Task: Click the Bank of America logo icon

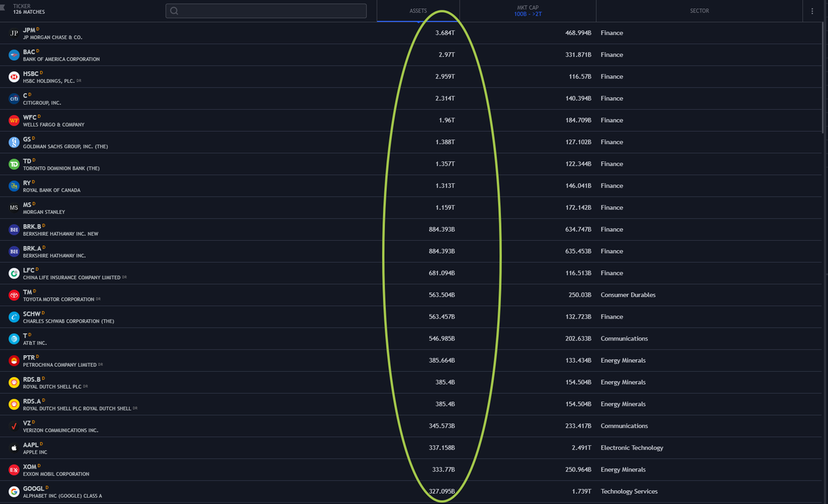Action: coord(14,55)
